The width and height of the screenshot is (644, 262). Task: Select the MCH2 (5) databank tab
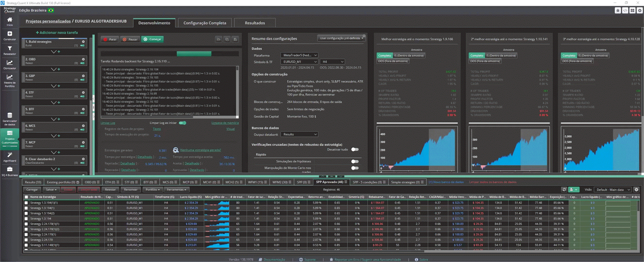(234, 182)
